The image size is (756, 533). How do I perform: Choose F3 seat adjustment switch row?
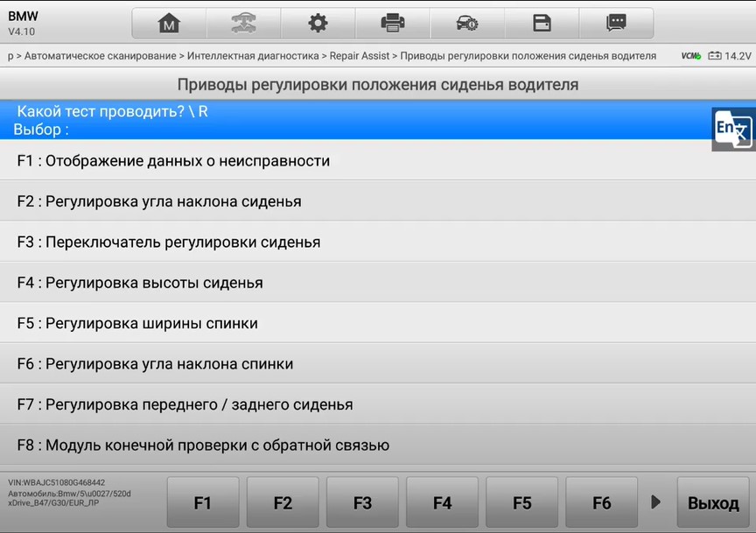[x=378, y=242]
